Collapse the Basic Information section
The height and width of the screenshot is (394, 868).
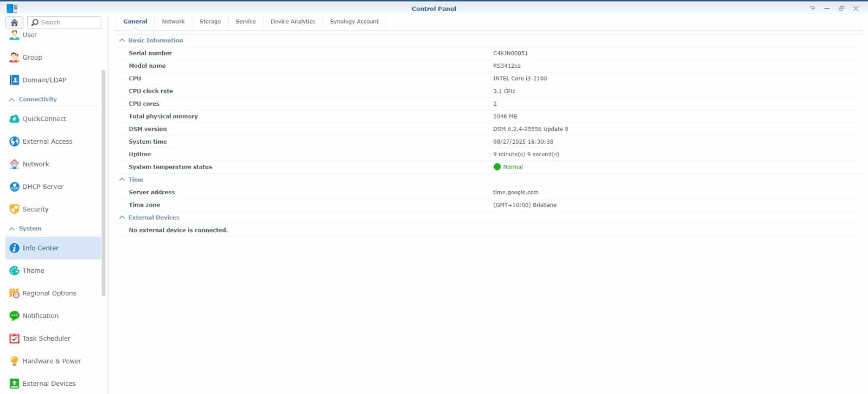pyautogui.click(x=122, y=41)
